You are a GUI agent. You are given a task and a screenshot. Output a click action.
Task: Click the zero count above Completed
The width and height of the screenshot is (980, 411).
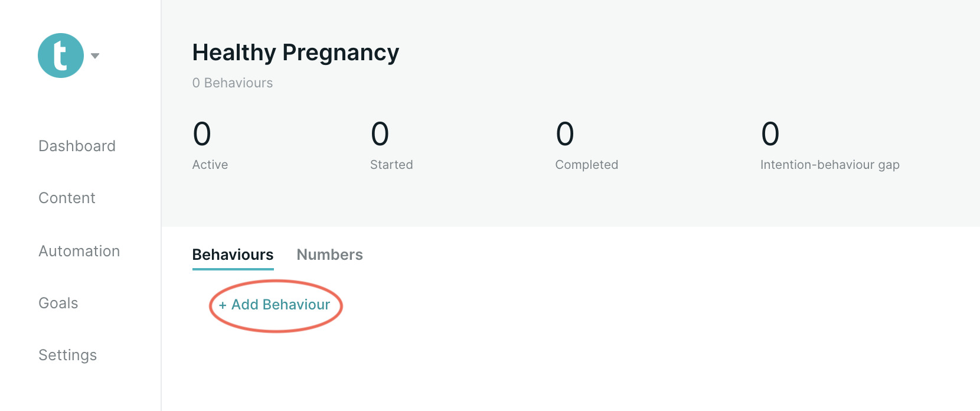pos(565,134)
